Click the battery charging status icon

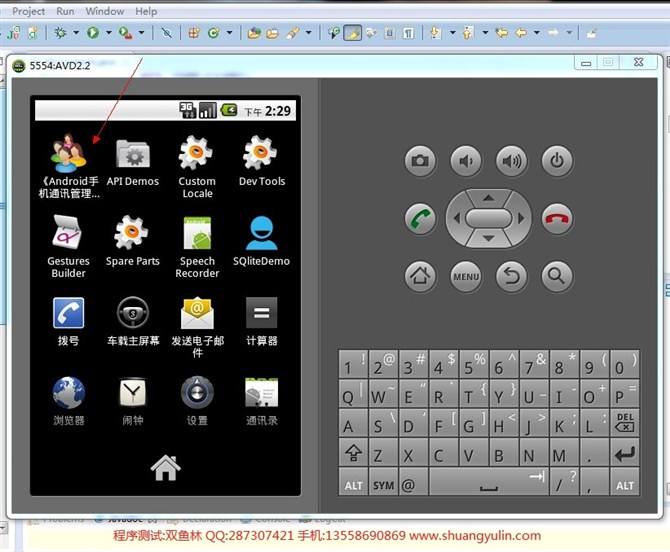point(229,110)
